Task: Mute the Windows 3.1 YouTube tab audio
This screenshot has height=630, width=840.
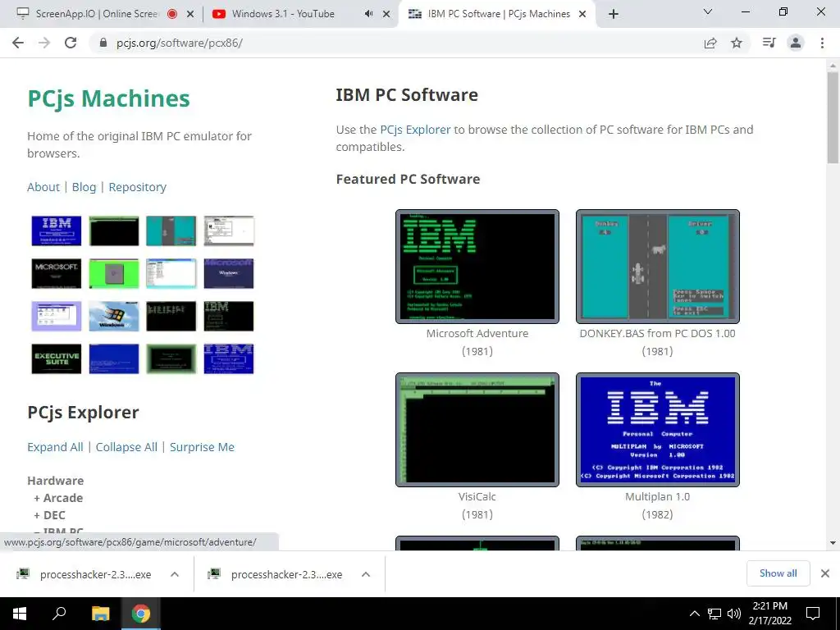Action: (368, 14)
